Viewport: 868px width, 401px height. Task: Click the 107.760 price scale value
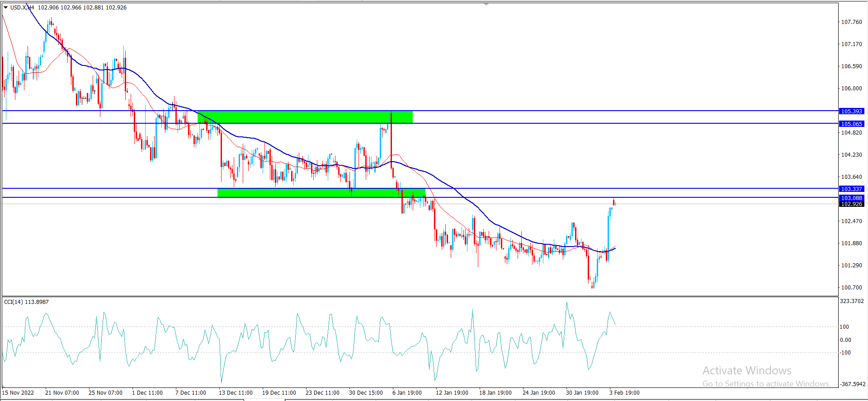[x=851, y=22]
